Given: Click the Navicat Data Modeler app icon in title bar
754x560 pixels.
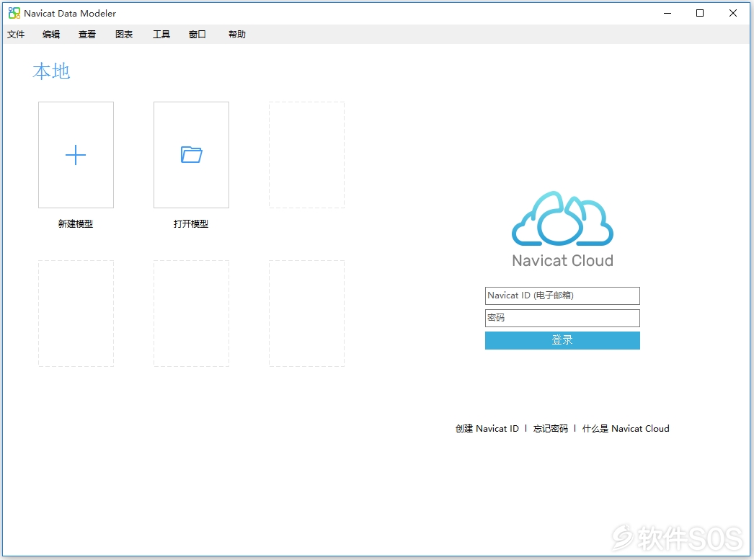Looking at the screenshot, I should pyautogui.click(x=14, y=13).
